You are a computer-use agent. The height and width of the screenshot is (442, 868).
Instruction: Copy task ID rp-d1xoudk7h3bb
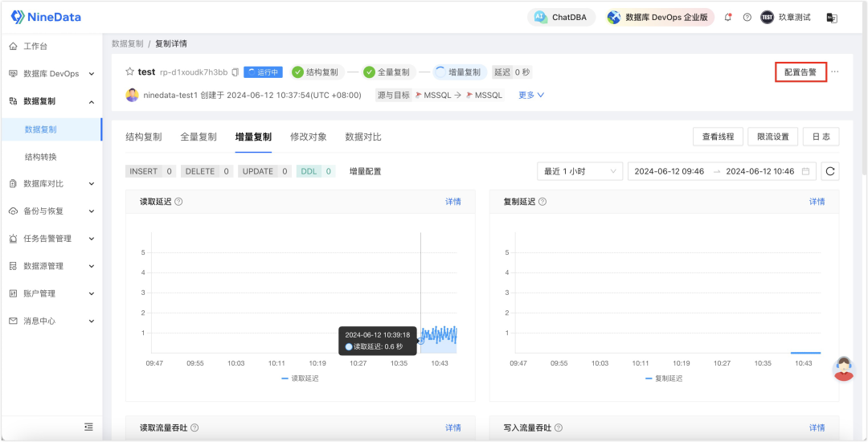[x=235, y=72]
